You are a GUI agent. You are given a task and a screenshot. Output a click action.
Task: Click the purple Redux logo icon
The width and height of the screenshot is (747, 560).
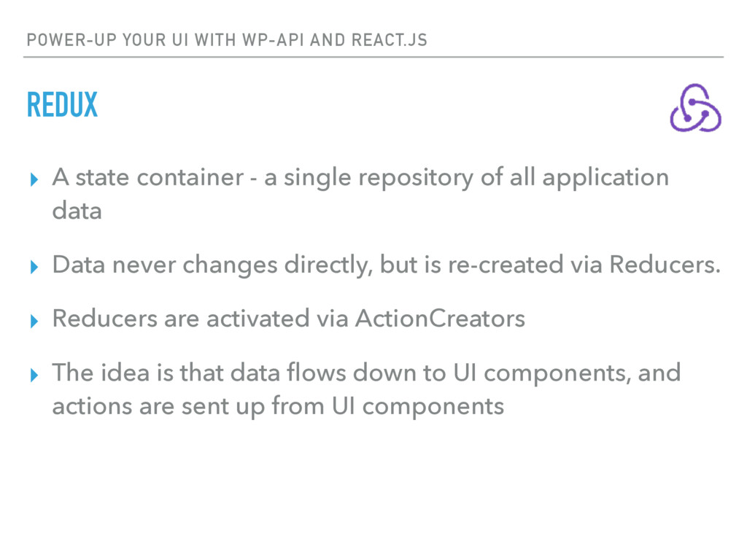tap(695, 108)
